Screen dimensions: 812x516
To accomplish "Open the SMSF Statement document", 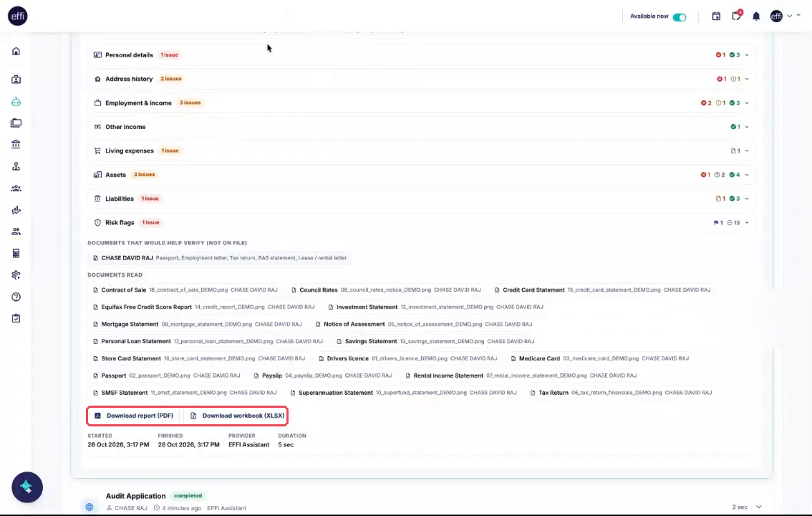I will click(x=185, y=393).
